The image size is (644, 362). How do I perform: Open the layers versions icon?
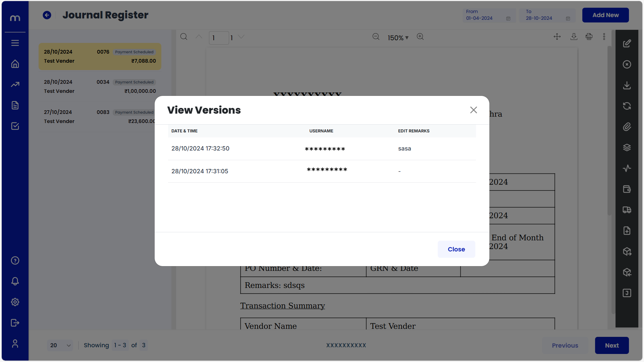(627, 147)
